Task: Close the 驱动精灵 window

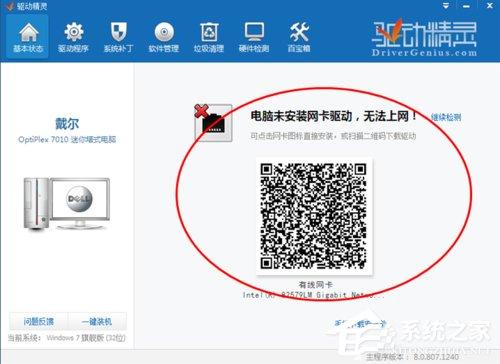Action: click(490, 6)
